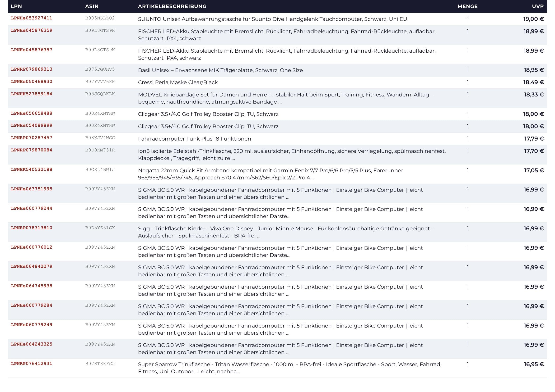Select the 16,95 € price
This screenshot has height=392, width=555.
point(533,364)
